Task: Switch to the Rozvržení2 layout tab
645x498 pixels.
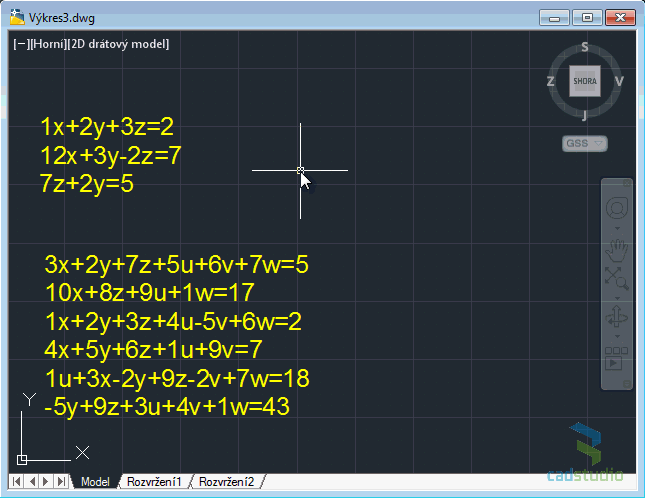Action: pyautogui.click(x=227, y=482)
